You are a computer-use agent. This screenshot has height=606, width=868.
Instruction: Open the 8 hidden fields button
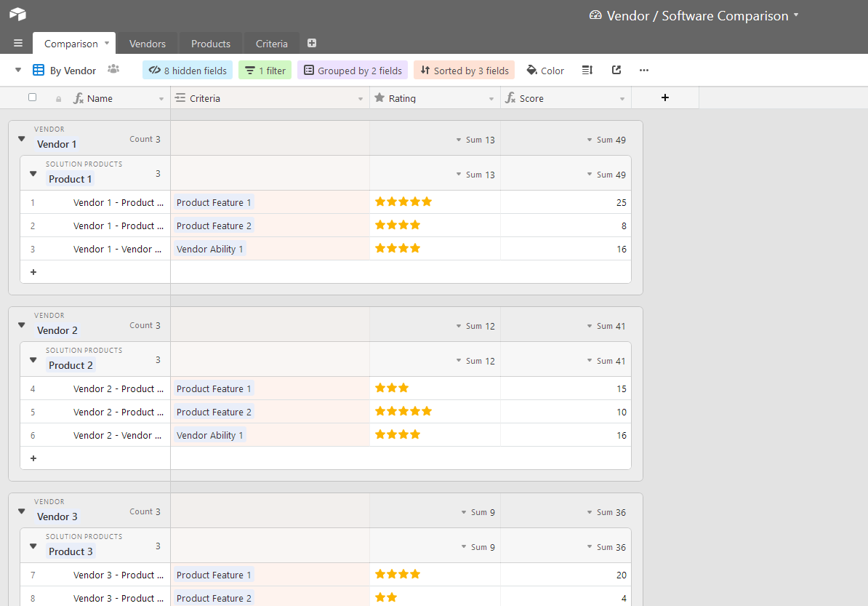coord(188,71)
